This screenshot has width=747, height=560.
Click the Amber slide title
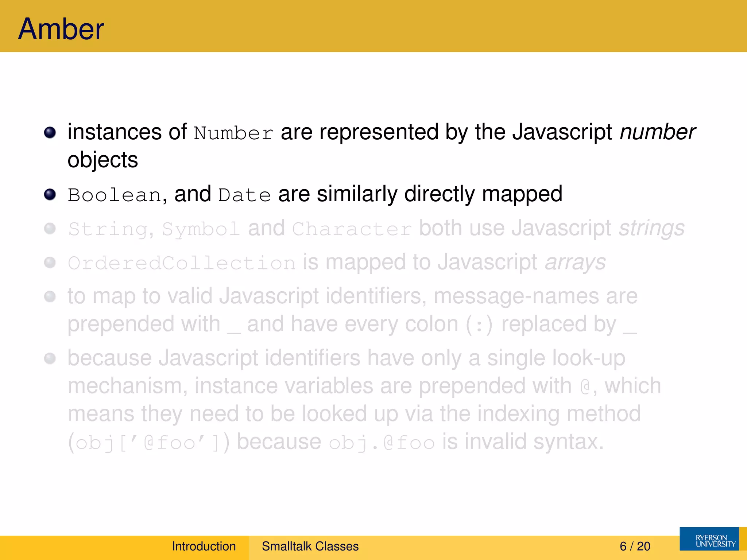pyautogui.click(x=61, y=29)
